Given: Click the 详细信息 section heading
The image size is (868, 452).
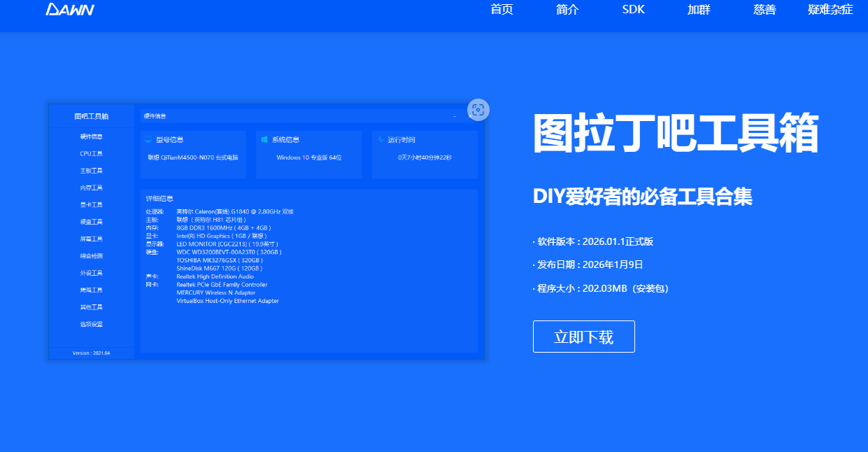Looking at the screenshot, I should 159,199.
